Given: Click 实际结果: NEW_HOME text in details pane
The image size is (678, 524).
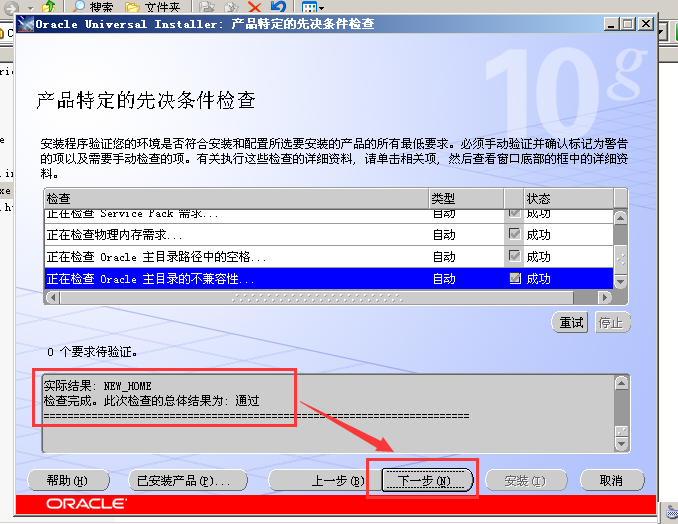Looking at the screenshot, I should (x=97, y=386).
